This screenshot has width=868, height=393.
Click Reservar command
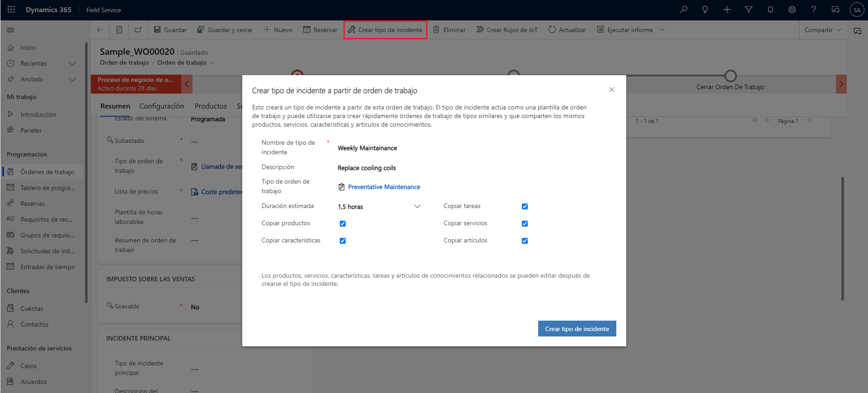[x=320, y=30]
